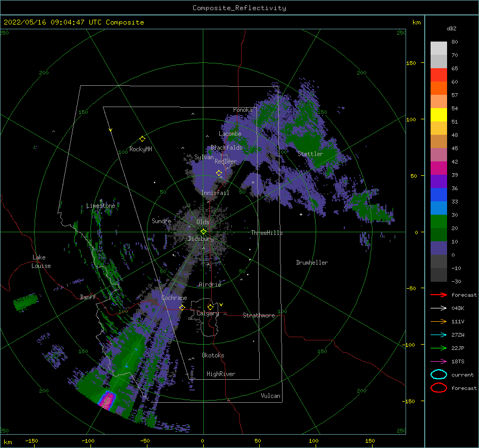Select the blue 33-36 dBZ swatch
The image size is (479, 448).
(439, 195)
